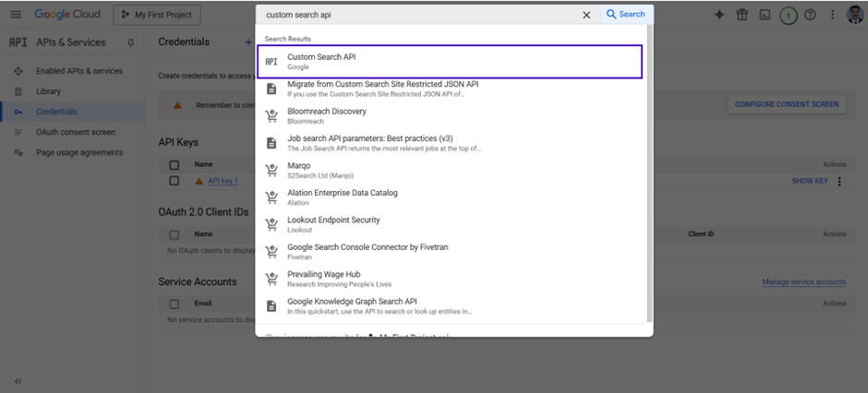Go to Enabled APIs & services

click(79, 71)
